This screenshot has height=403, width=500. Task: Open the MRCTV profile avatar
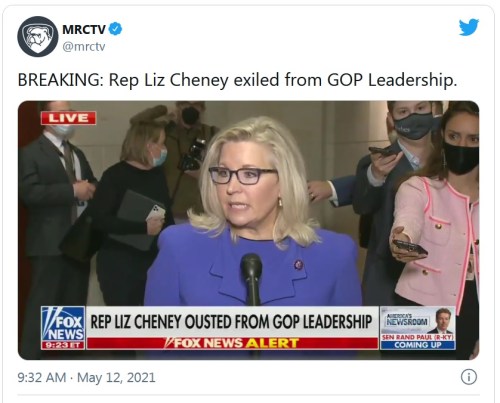click(38, 36)
